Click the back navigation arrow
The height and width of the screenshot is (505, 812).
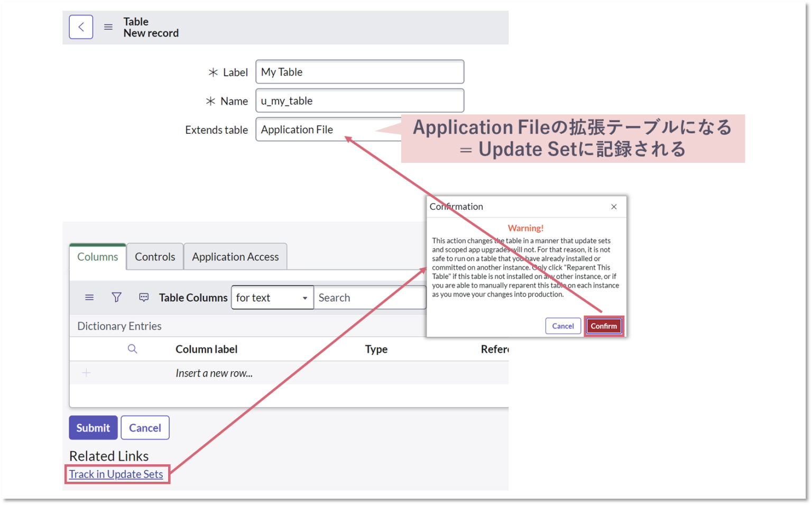(x=81, y=26)
